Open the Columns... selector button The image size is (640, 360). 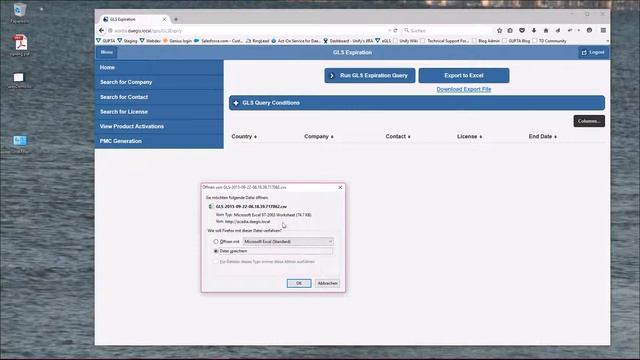(x=589, y=121)
